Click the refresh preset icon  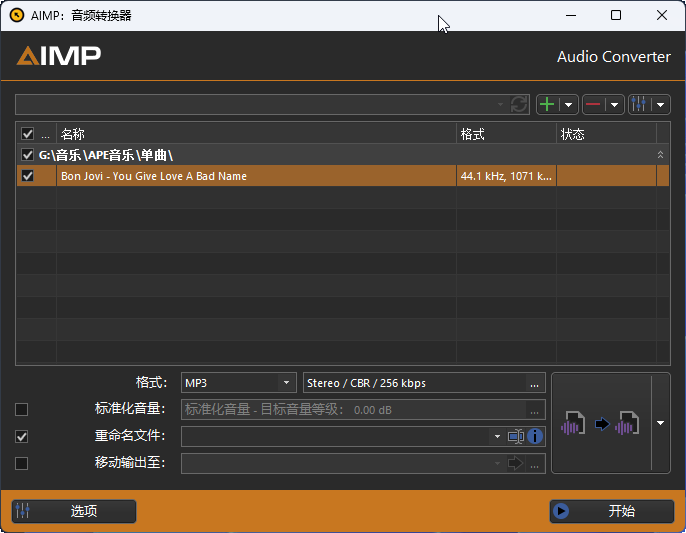tap(519, 105)
